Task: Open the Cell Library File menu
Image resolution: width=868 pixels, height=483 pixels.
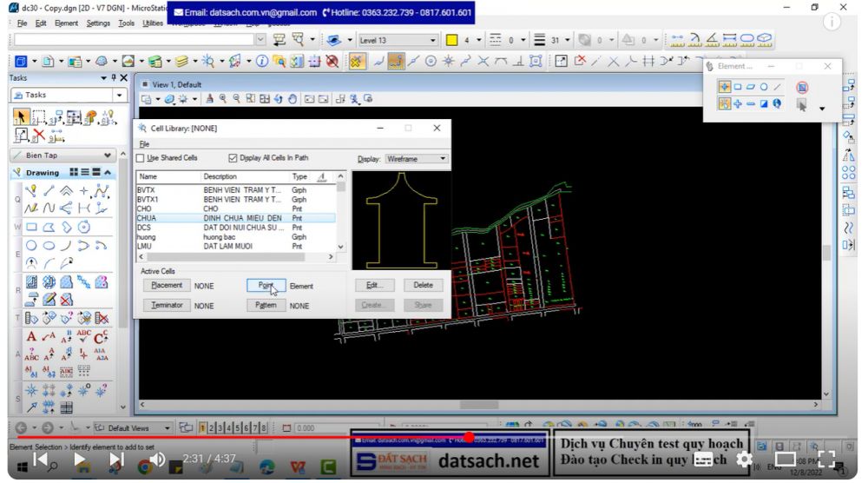Action: click(x=144, y=143)
